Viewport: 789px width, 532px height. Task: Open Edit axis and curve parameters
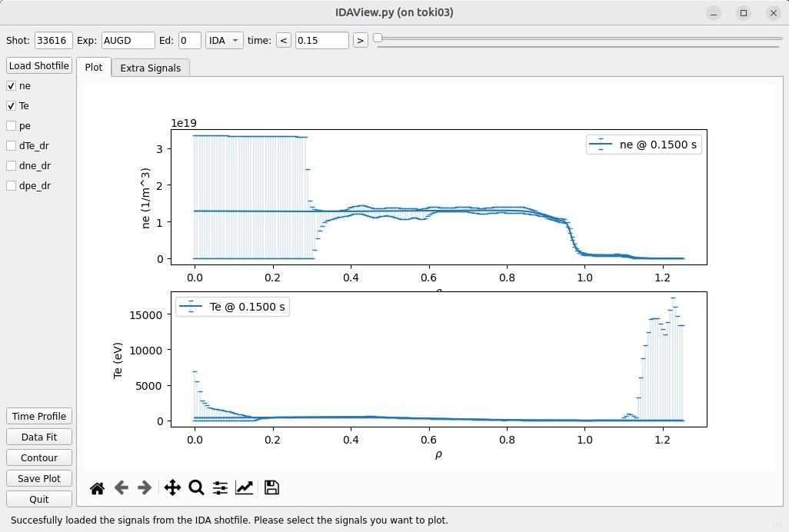tap(245, 488)
